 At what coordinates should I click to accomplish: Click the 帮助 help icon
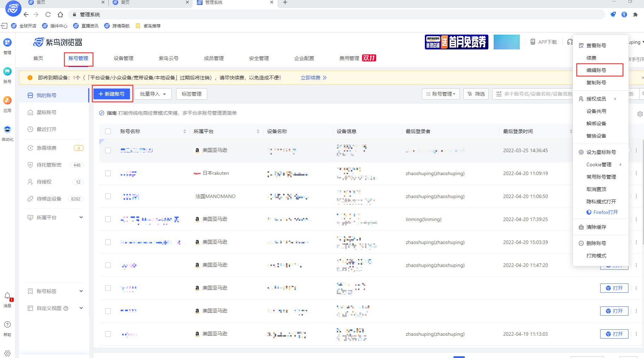pos(7,325)
